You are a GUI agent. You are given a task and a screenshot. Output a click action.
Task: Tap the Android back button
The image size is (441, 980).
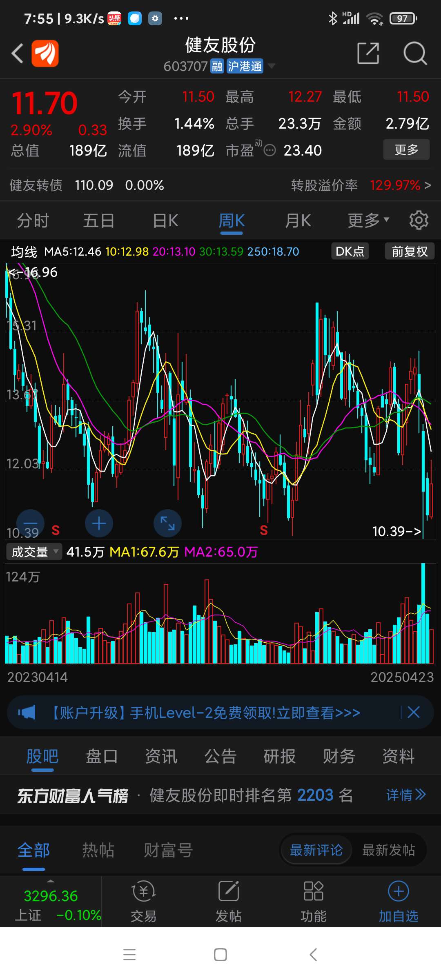coord(313,955)
